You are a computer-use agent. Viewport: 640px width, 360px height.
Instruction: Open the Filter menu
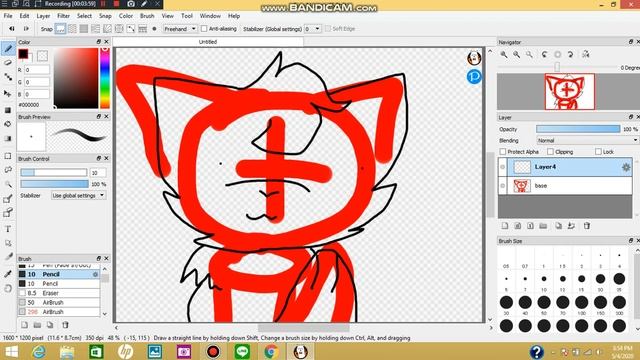pyautogui.click(x=63, y=16)
